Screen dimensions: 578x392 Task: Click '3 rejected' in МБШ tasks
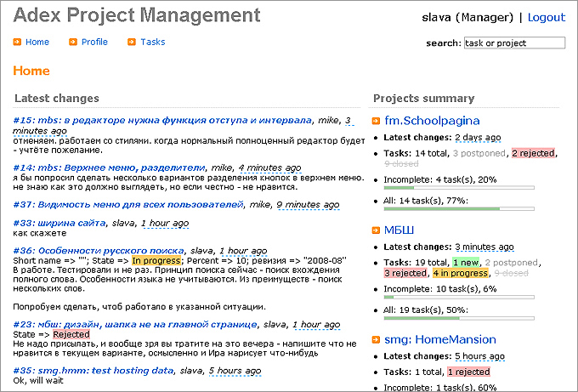click(405, 273)
